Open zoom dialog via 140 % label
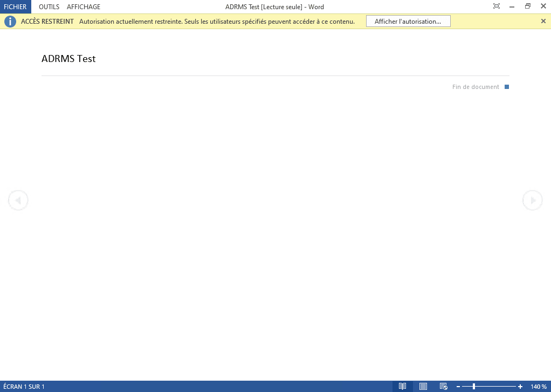Viewport: 551px width, 392px height. coord(539,387)
